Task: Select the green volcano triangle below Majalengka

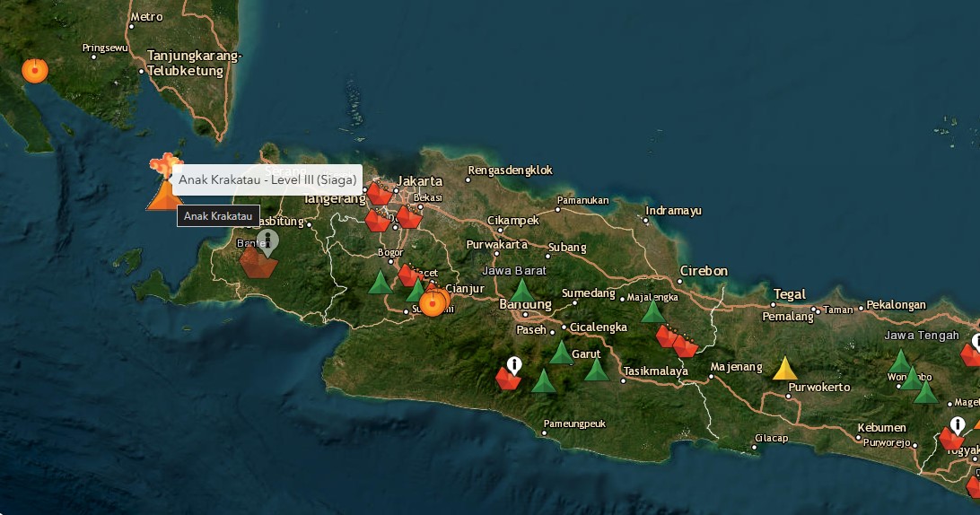Action: tap(653, 311)
